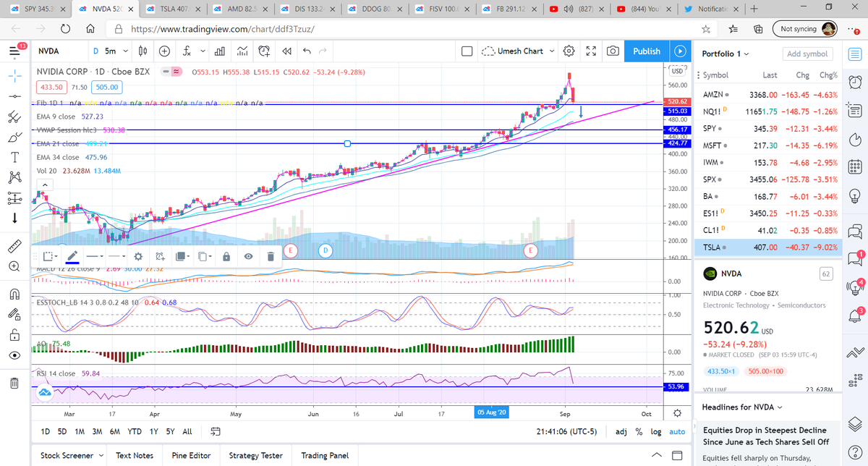Select the arrow marker icon tool
Image resolution: width=868 pixels, height=466 pixels.
click(14, 218)
